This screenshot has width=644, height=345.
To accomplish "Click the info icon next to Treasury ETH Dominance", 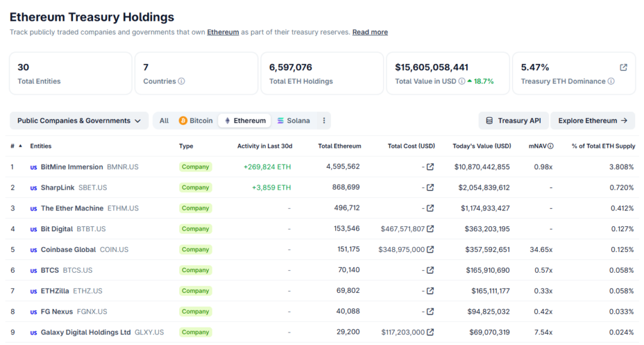I will click(x=611, y=81).
